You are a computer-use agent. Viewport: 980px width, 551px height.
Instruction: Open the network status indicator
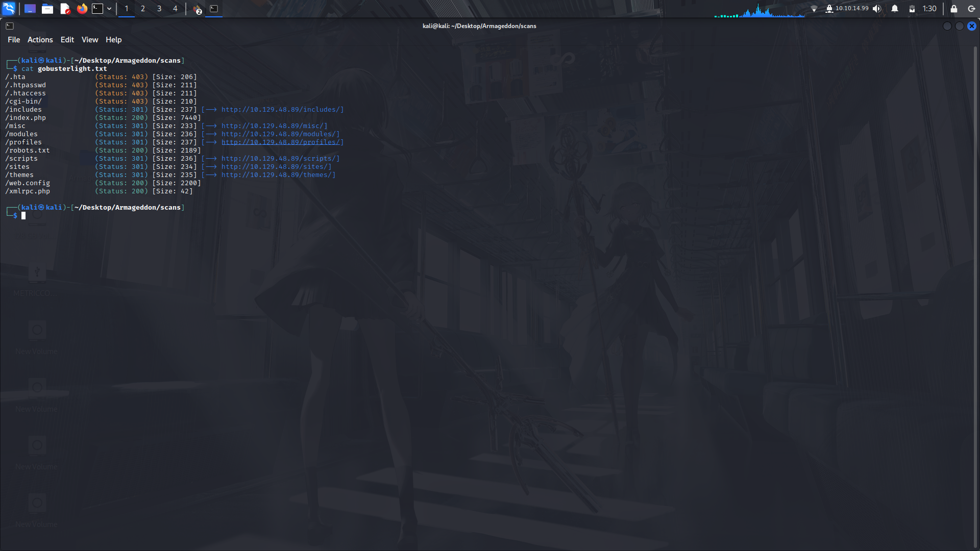pyautogui.click(x=815, y=9)
